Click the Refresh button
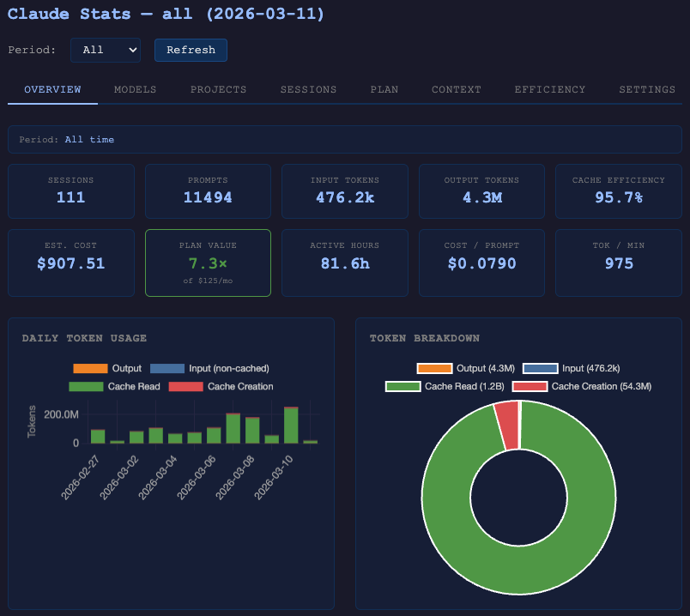The image size is (690, 616). pos(191,50)
